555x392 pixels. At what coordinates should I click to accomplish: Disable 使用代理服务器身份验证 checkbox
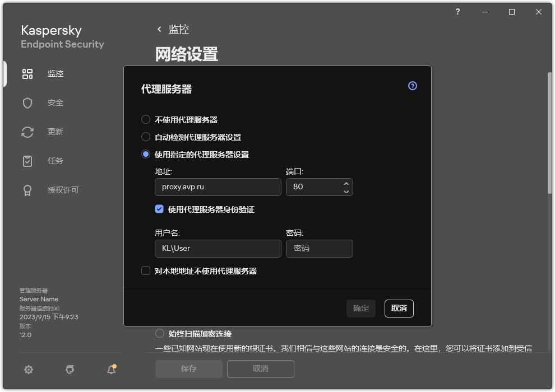(159, 209)
